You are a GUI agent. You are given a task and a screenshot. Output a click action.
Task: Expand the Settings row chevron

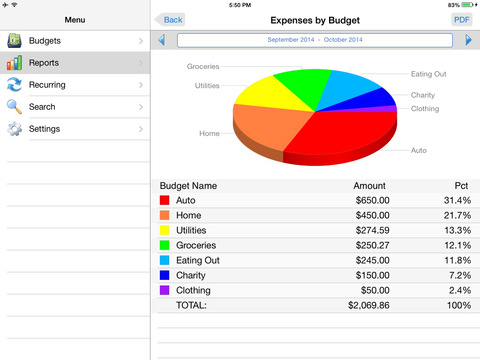point(141,129)
